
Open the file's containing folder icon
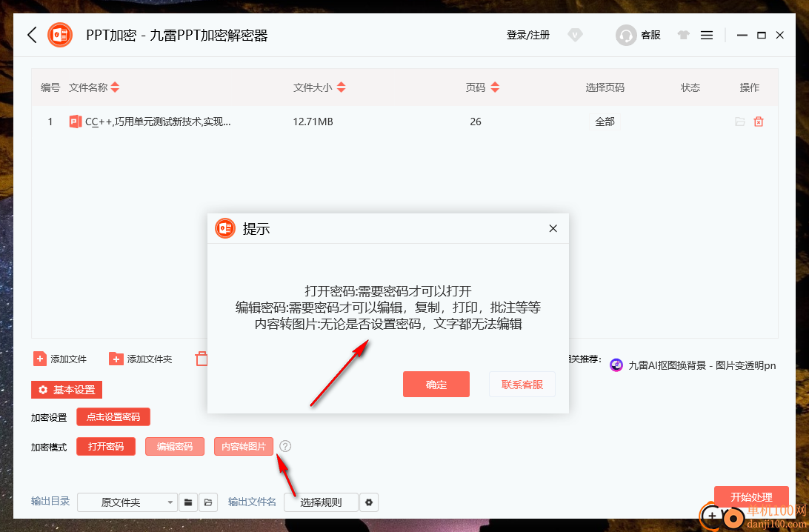pos(740,122)
